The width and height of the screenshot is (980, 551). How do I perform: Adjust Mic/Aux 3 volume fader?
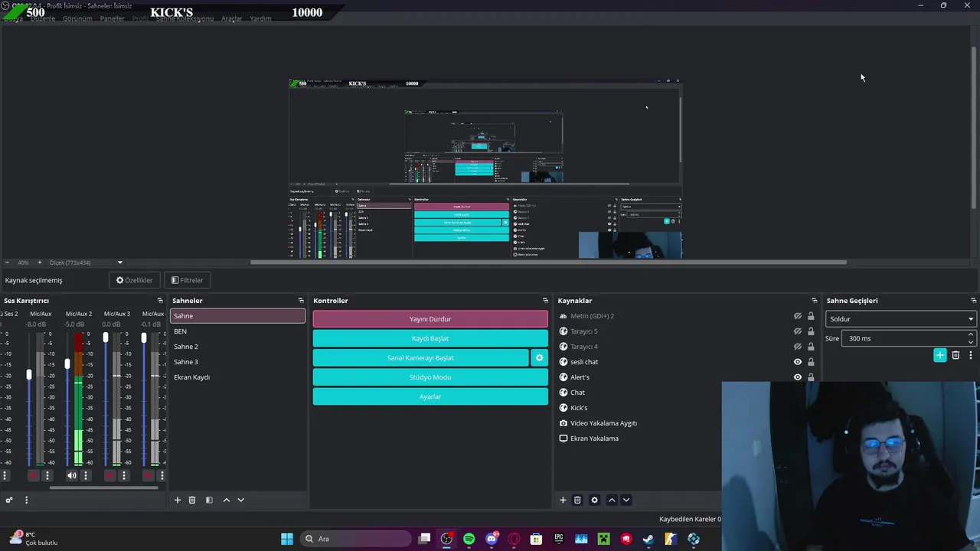(106, 337)
